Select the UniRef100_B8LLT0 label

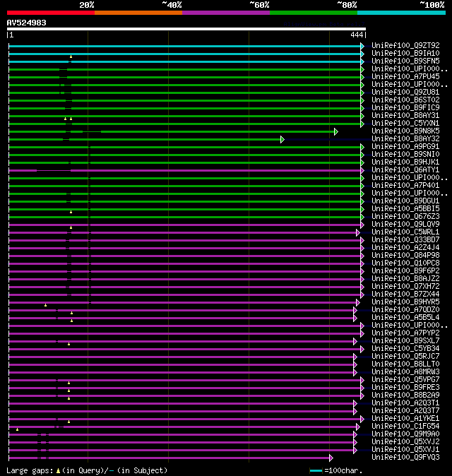405,364
